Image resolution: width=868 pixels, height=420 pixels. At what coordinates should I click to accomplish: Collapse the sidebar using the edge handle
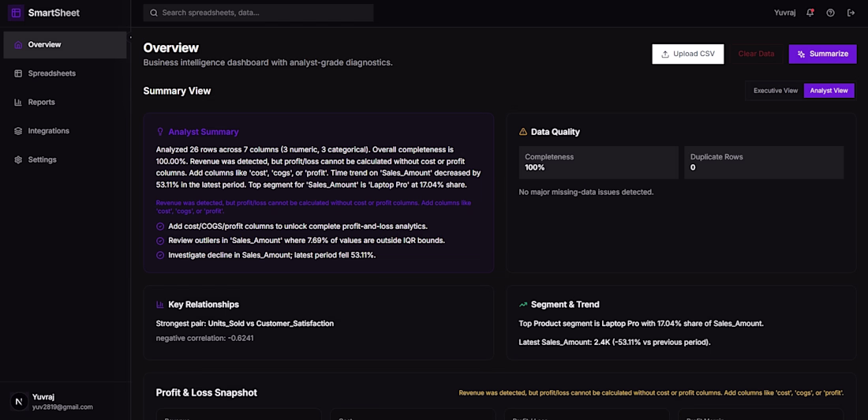point(131,38)
